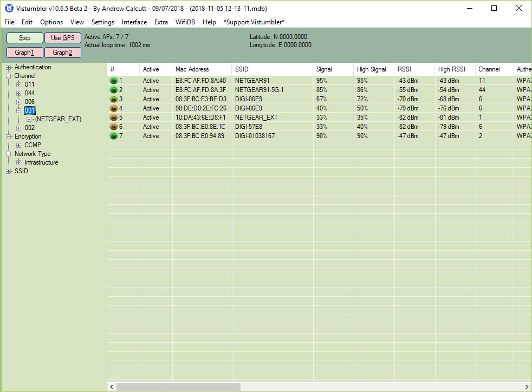The image size is (532, 392).
Task: Open the *Support Vistumbler* menu
Action: click(x=254, y=22)
